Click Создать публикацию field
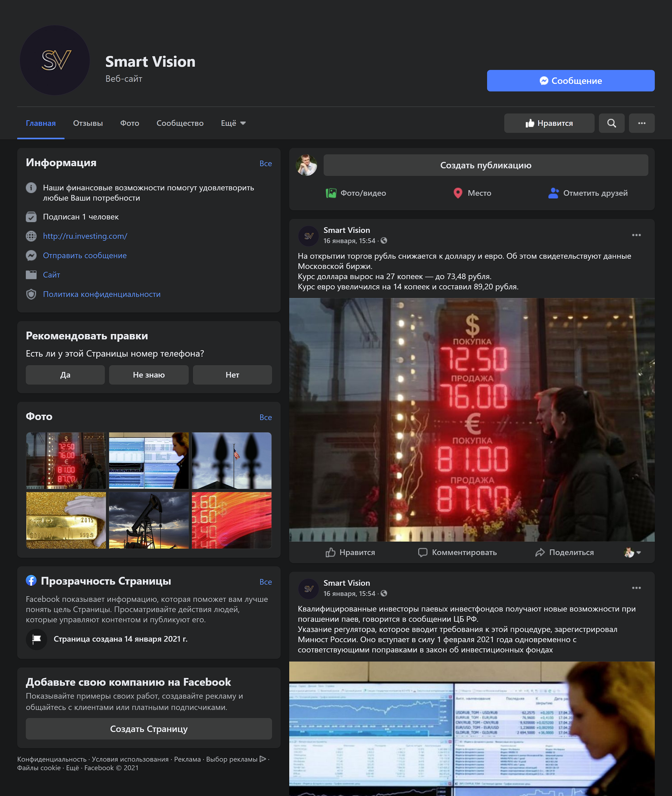The image size is (672, 796). (x=486, y=165)
